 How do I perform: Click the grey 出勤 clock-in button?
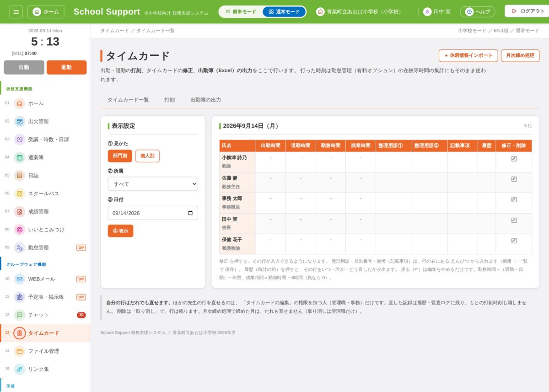(24, 67)
